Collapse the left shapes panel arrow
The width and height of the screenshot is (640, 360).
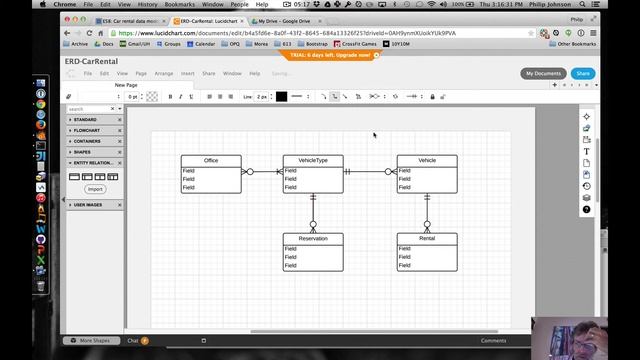tap(63, 200)
